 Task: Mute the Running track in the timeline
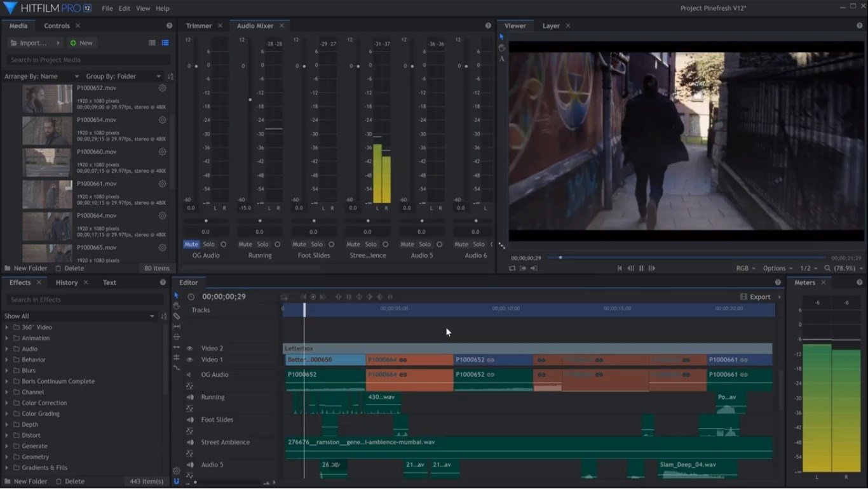pyautogui.click(x=189, y=398)
